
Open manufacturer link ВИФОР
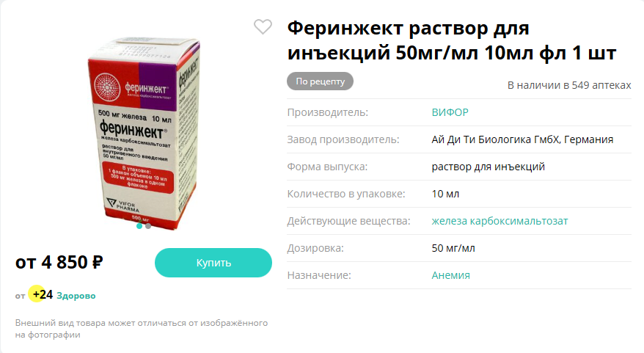[450, 112]
